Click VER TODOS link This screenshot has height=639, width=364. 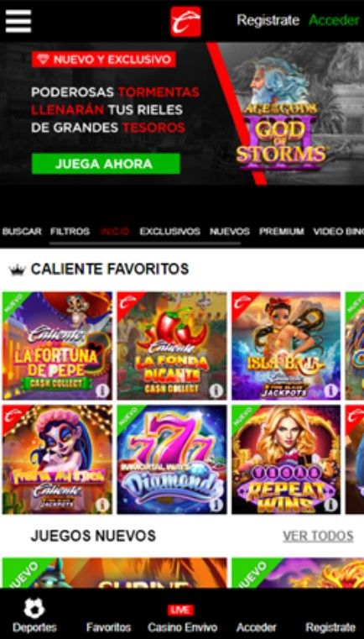click(x=318, y=536)
